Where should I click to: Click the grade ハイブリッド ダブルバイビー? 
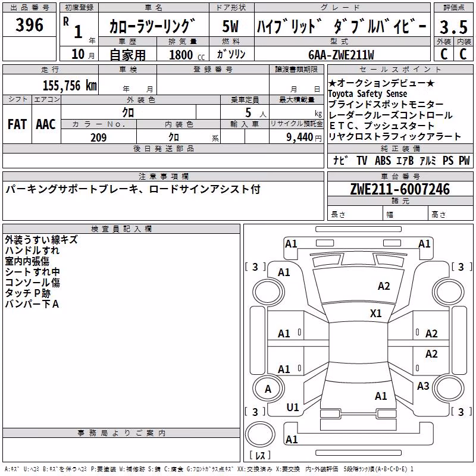342,26
